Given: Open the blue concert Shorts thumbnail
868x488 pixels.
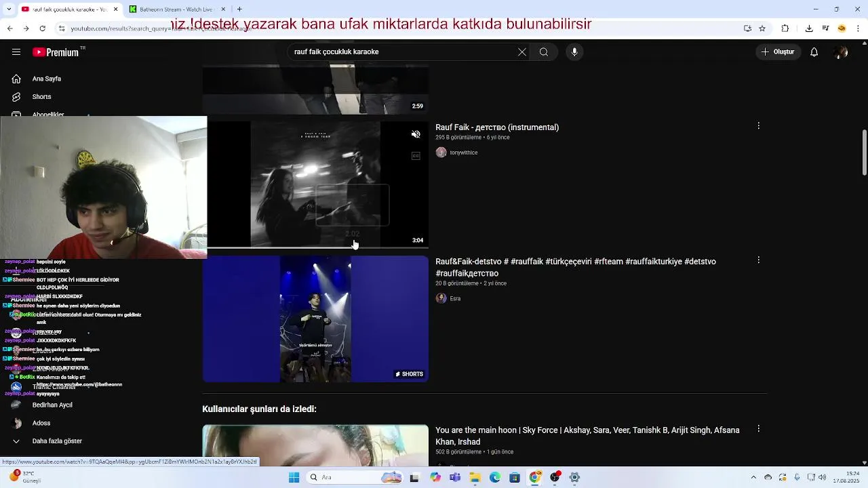Looking at the screenshot, I should (x=315, y=319).
